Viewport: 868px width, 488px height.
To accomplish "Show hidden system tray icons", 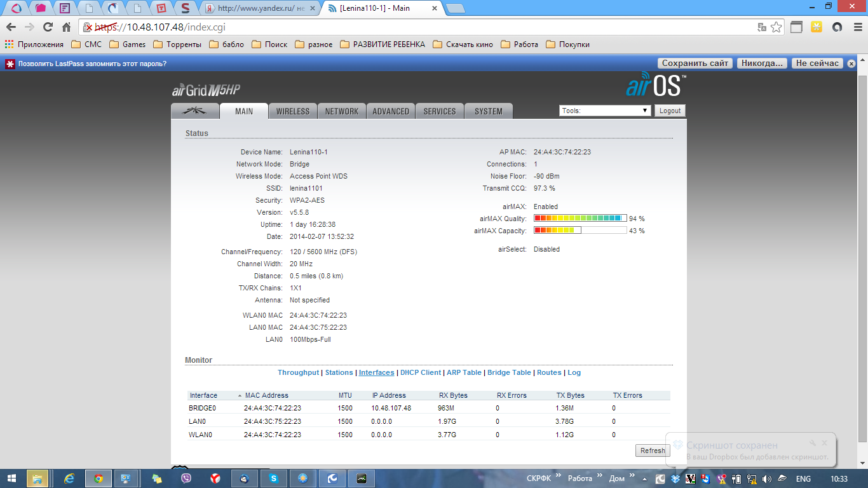I will click(645, 479).
